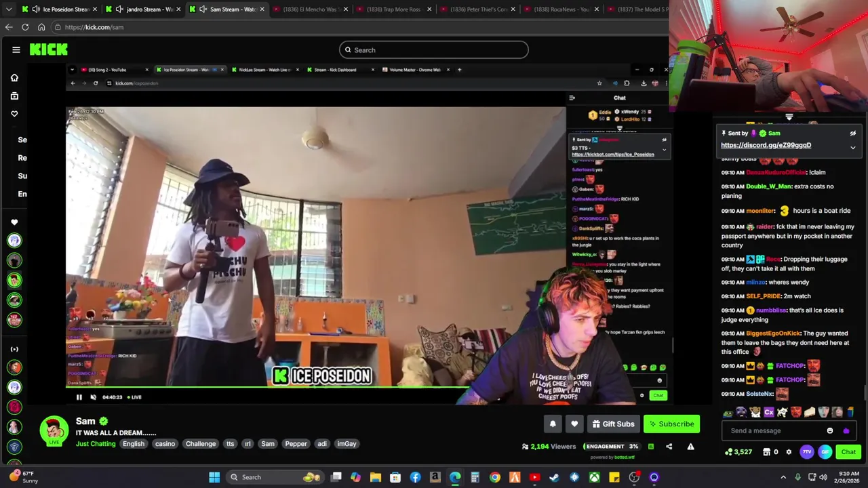Image resolution: width=868 pixels, height=488 pixels.
Task: Click the Windows taskbar Search box
Action: (275, 477)
